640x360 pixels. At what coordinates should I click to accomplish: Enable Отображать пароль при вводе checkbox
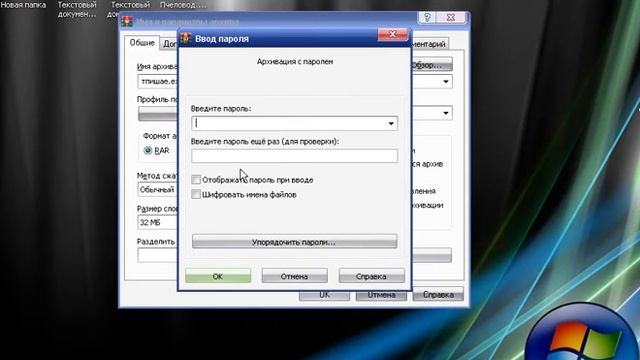pos(196,180)
